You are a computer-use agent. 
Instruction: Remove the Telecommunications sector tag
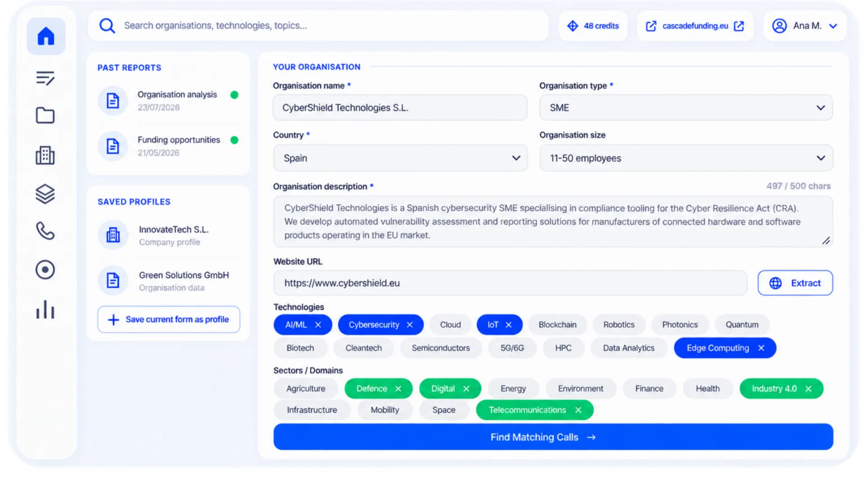[x=578, y=410]
